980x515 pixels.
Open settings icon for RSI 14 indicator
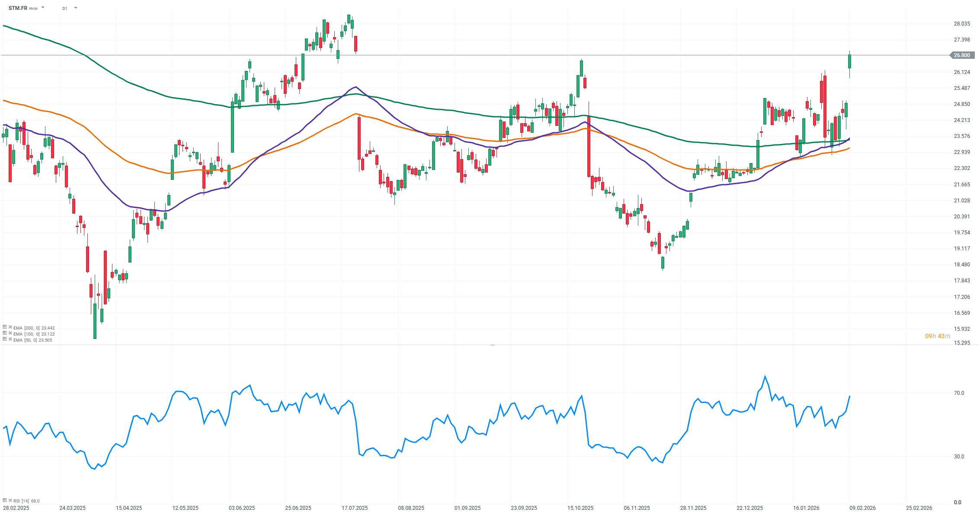tap(5, 500)
